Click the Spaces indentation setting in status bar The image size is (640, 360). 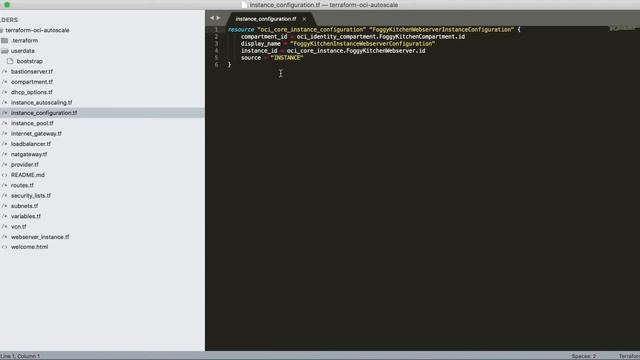pos(584,356)
